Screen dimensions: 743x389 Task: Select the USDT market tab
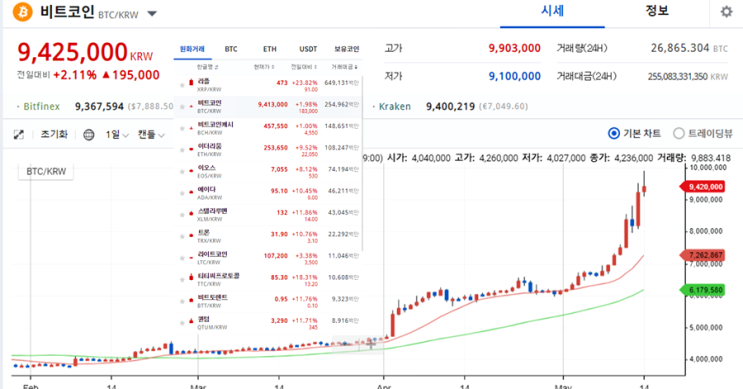[x=308, y=49]
